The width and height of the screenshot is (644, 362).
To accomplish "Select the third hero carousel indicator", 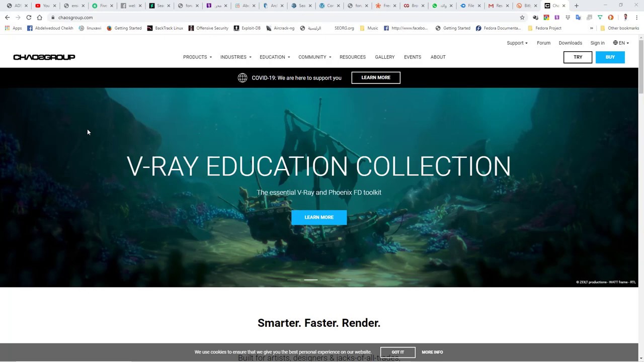I will 328,280.
